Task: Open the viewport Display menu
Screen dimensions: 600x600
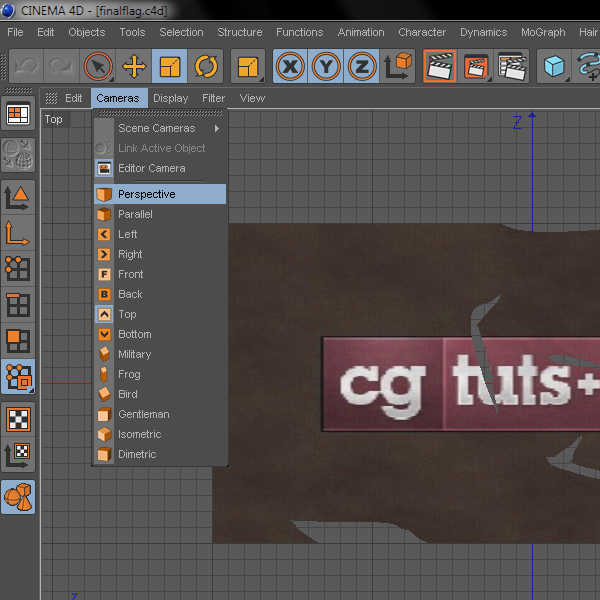Action: tap(171, 98)
